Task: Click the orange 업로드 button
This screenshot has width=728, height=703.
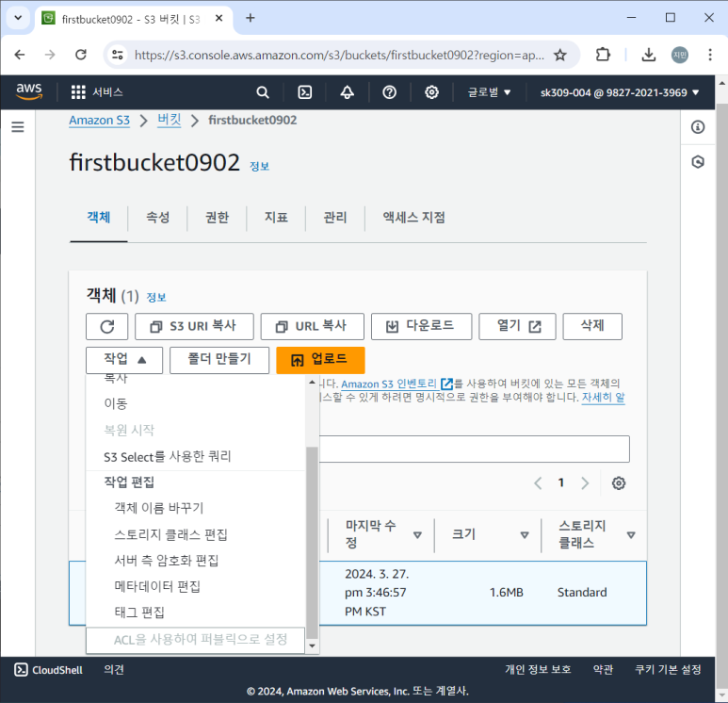Action: [x=320, y=360]
